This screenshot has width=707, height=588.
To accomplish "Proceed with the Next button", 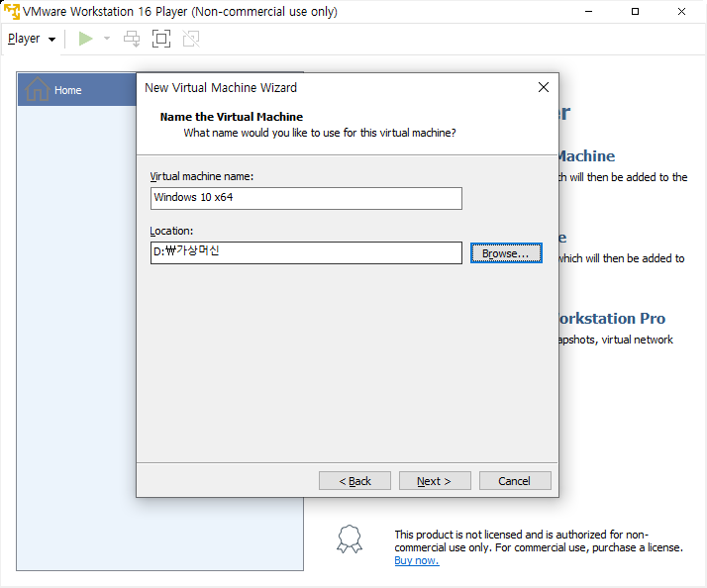I will tap(435, 481).
